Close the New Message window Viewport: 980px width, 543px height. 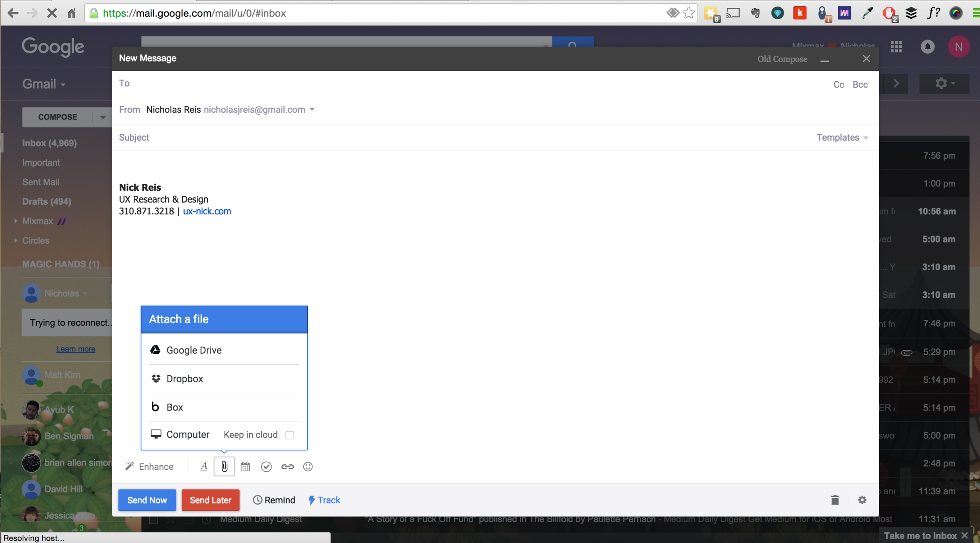(866, 59)
